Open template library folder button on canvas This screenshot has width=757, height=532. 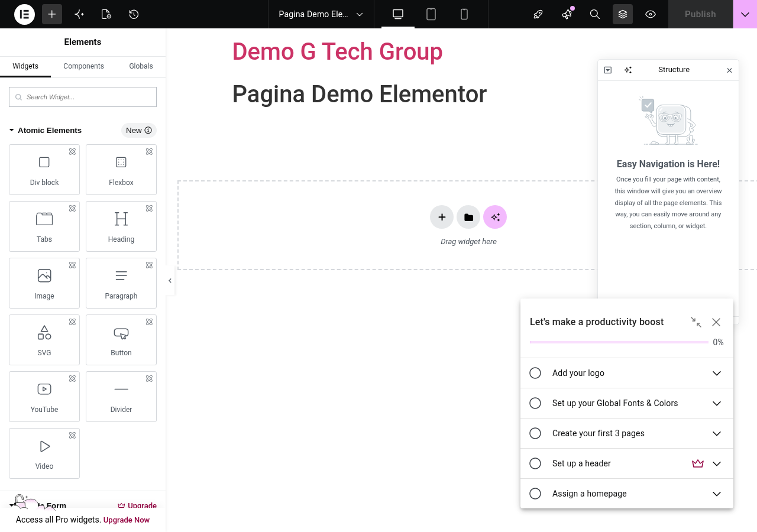click(468, 217)
